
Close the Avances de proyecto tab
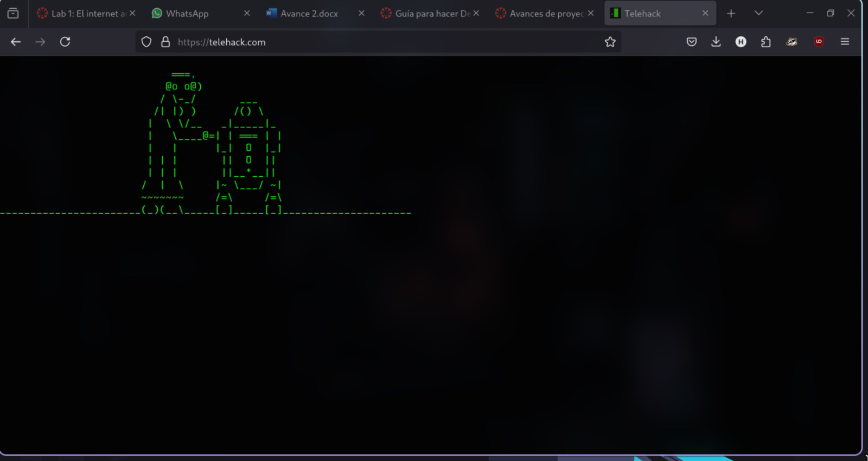click(591, 13)
